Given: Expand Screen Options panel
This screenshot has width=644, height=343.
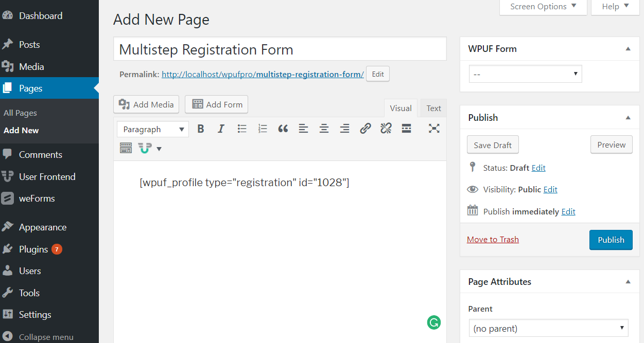Looking at the screenshot, I should 543,7.
